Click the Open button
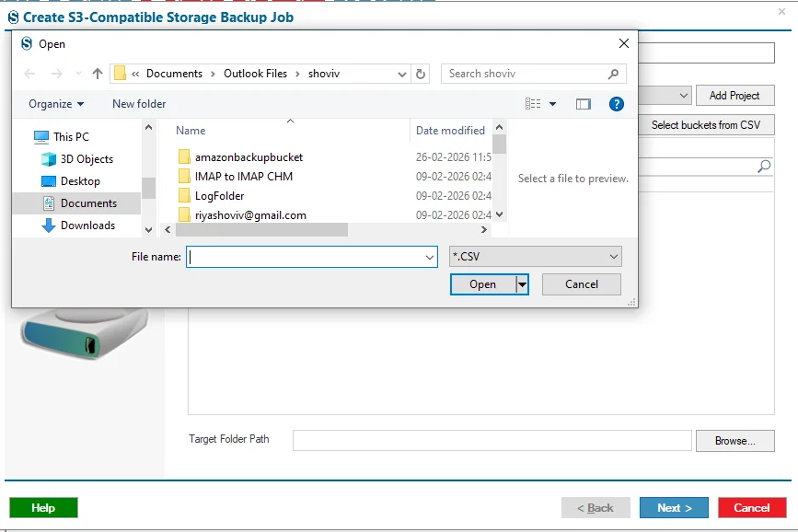798x532 pixels. point(482,284)
